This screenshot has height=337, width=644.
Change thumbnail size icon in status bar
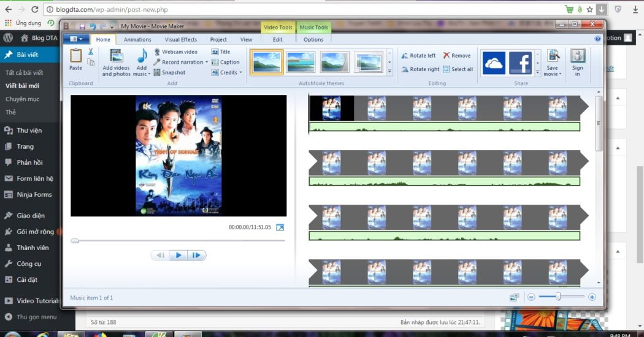pos(514,297)
